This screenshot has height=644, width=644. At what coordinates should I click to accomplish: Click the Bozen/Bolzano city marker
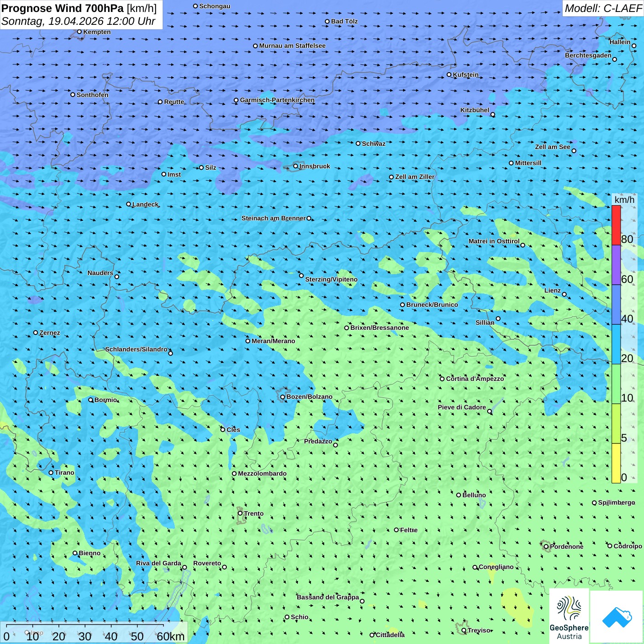click(x=283, y=397)
